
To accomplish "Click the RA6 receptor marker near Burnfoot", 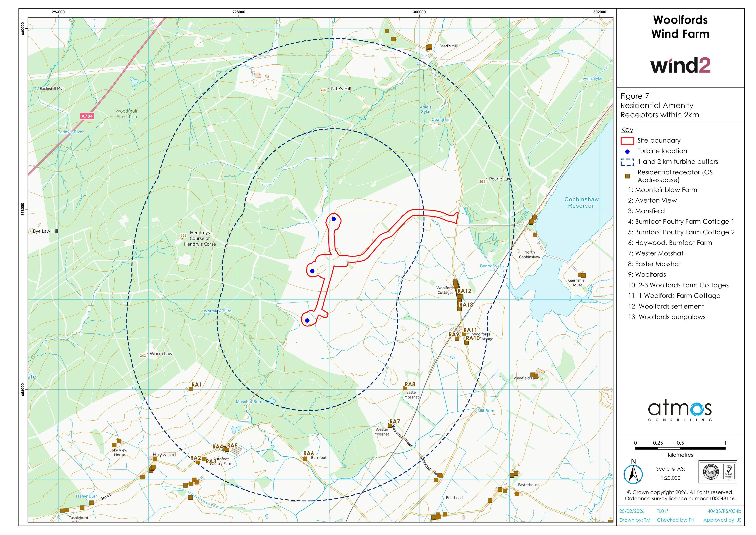I will click(x=305, y=459).
